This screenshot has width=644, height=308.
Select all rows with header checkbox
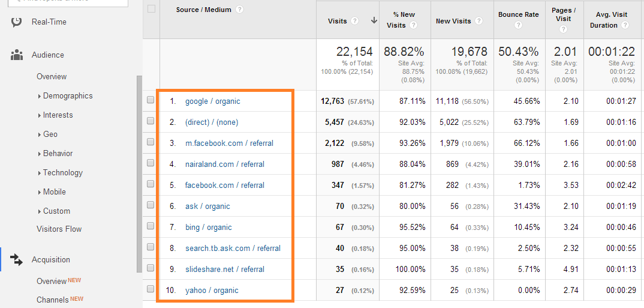151,8
